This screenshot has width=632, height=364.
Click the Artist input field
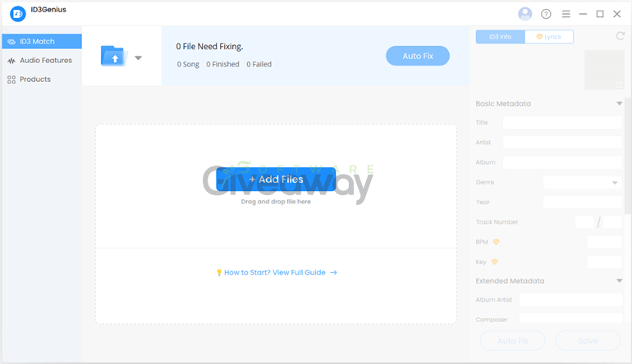[x=562, y=143]
